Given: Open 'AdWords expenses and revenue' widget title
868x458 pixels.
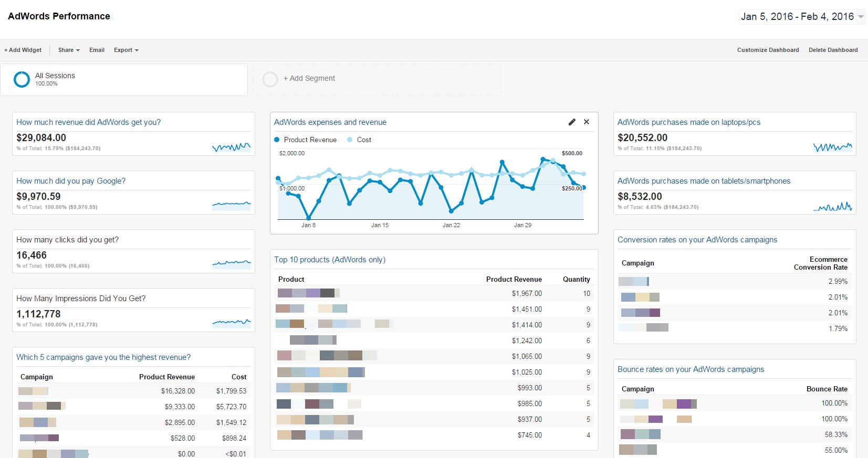Looking at the screenshot, I should tap(330, 122).
